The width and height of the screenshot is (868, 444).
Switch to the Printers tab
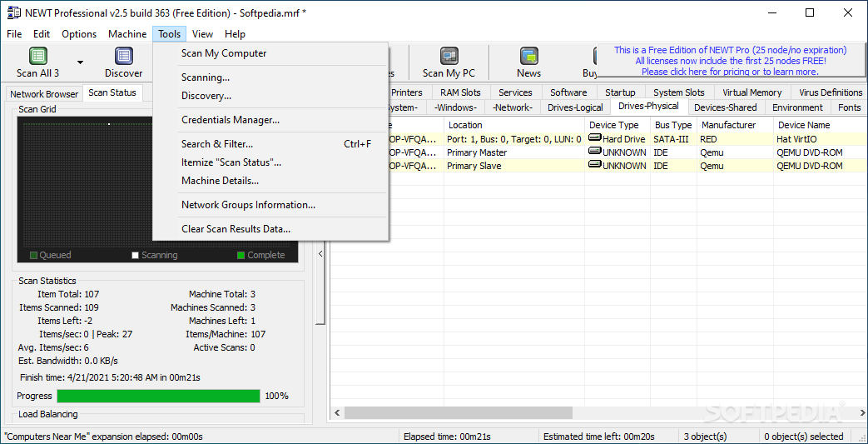click(x=407, y=92)
